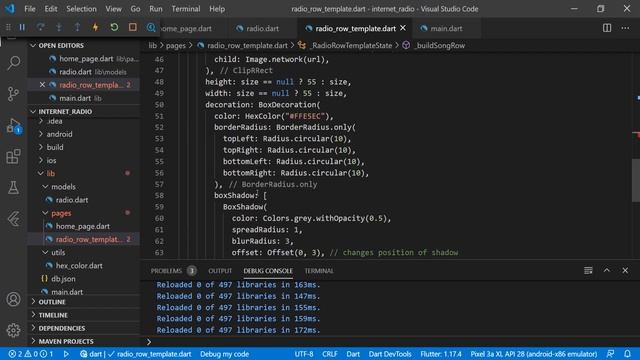
Task: Change UTF-8 encoding in status bar
Action: pos(304,354)
